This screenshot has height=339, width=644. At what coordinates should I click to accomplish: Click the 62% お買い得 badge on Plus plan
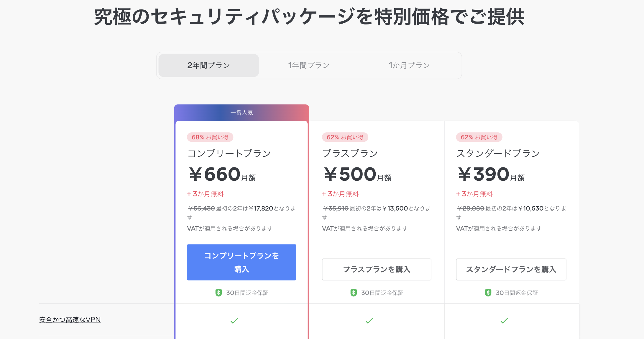pyautogui.click(x=345, y=137)
